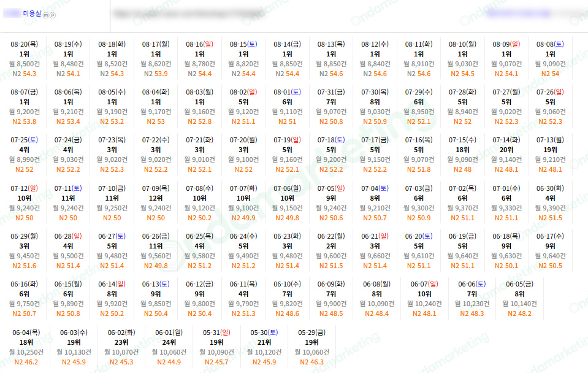The height and width of the screenshot is (373, 588).
Task: Select the 06-11(목) date label
Action: (244, 284)
